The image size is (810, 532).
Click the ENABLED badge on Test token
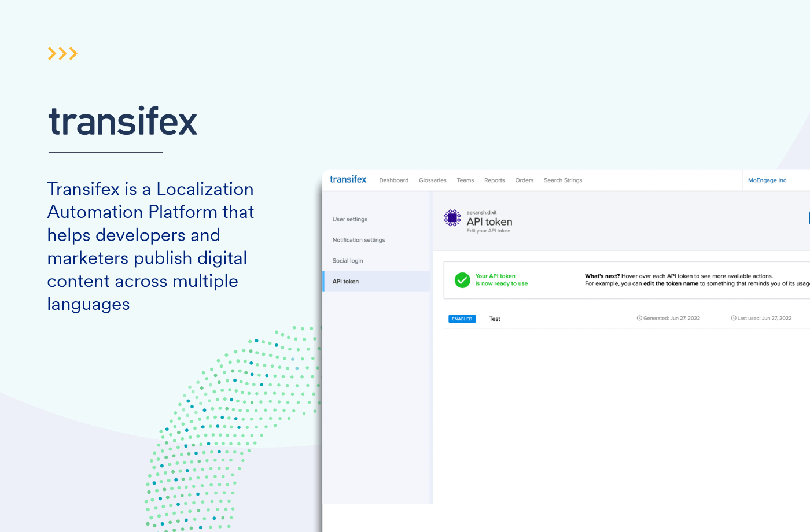[x=462, y=319]
